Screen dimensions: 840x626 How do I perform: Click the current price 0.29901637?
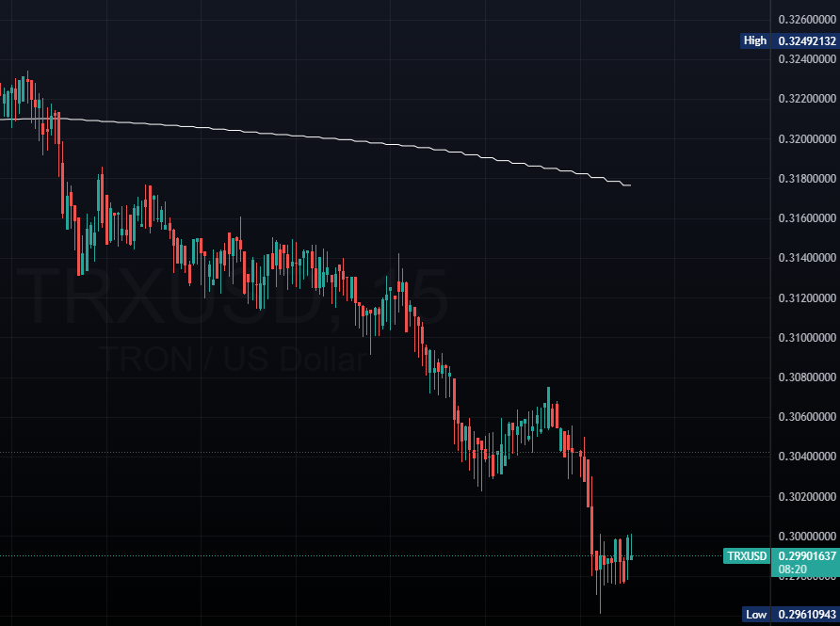point(807,555)
